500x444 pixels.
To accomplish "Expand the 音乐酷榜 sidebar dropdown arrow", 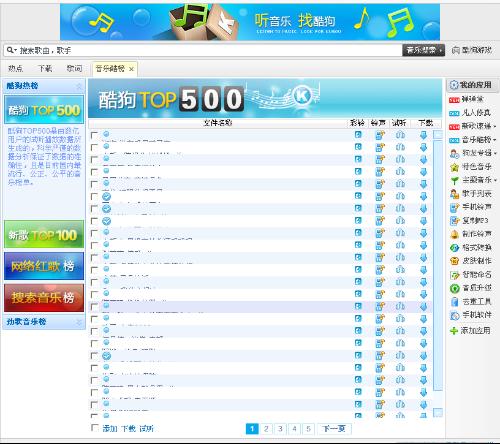I will [494, 140].
